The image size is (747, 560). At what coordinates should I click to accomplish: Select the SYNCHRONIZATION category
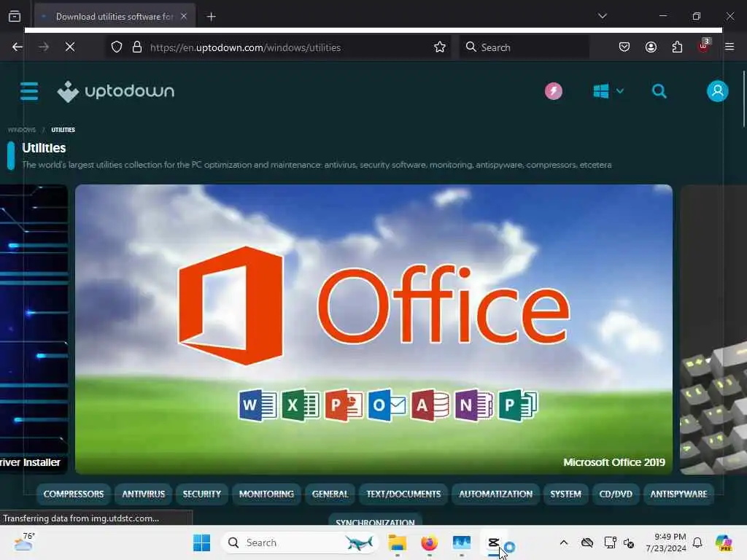click(x=375, y=519)
